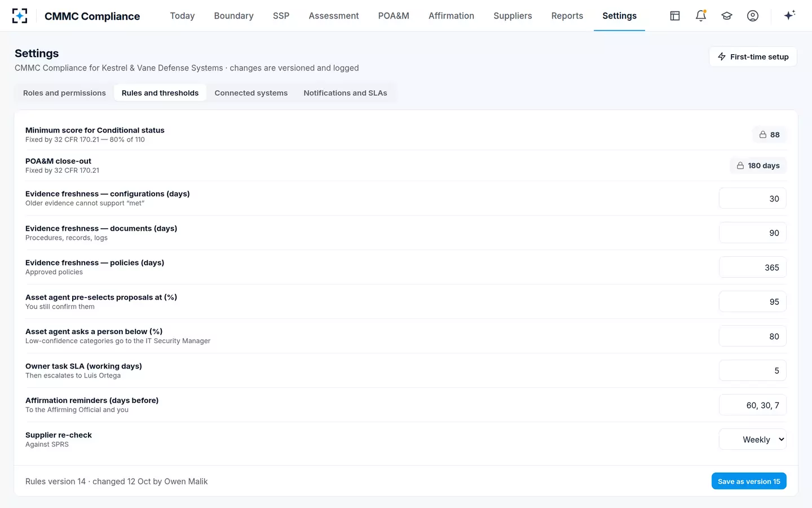Open the Supplier re-check Weekly dropdown

[x=753, y=440]
